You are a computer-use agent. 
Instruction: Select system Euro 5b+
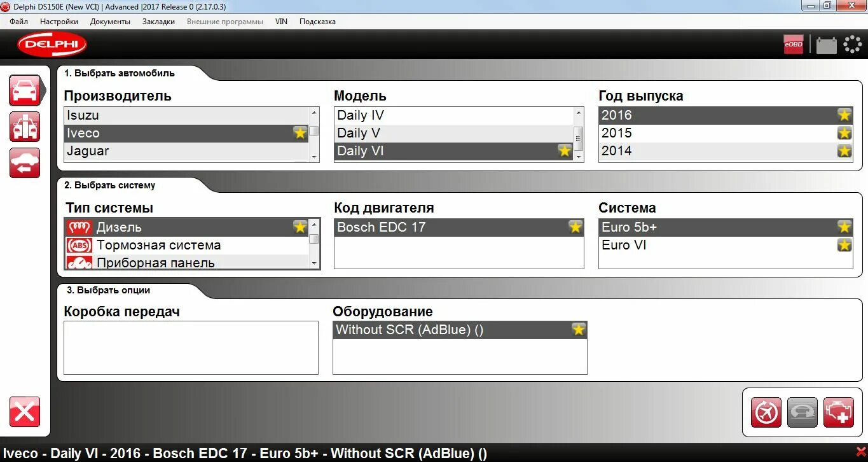coord(726,227)
